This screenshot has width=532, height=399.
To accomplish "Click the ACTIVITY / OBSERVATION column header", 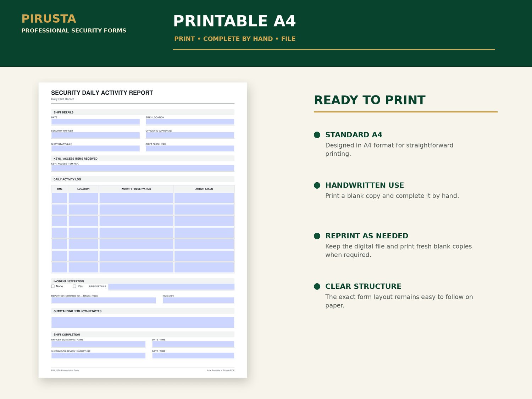I will [136, 189].
